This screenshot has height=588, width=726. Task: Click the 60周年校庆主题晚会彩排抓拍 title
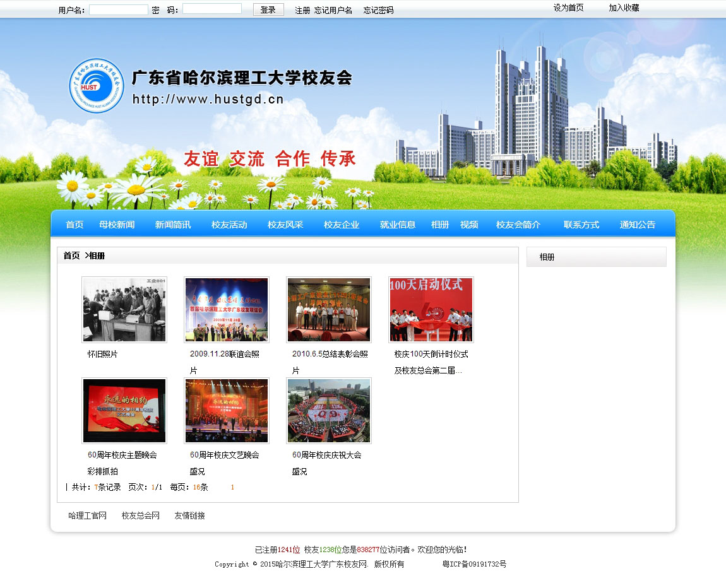pos(122,463)
